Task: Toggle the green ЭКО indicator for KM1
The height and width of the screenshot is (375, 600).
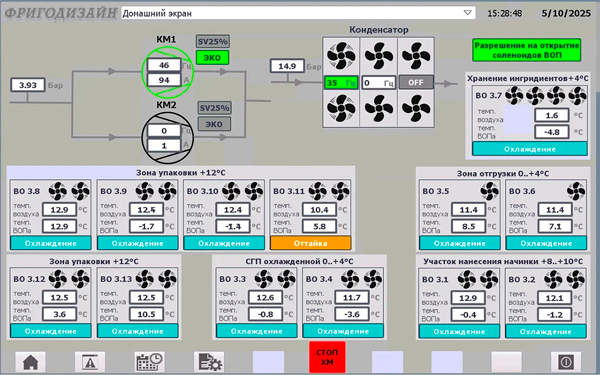Action: point(212,58)
